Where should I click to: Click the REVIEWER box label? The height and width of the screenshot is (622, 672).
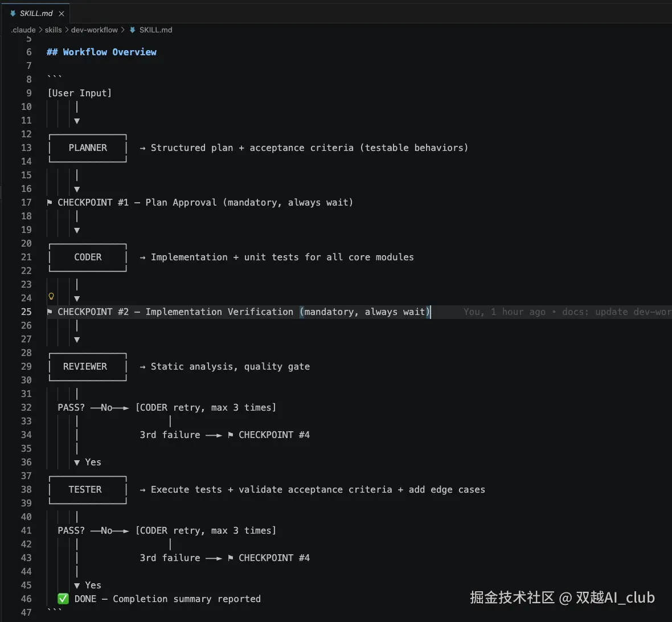click(85, 366)
